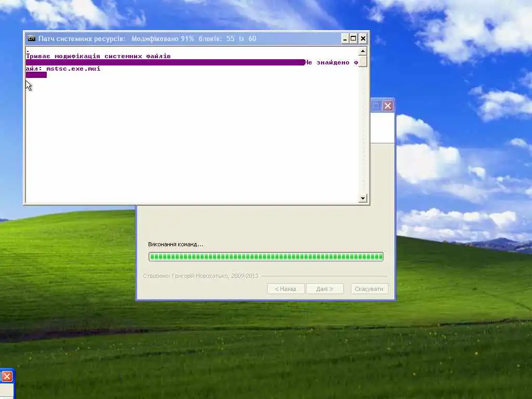532x399 pixels.
Task: Close the Патч системних ресурсів console window
Action: pyautogui.click(x=363, y=38)
